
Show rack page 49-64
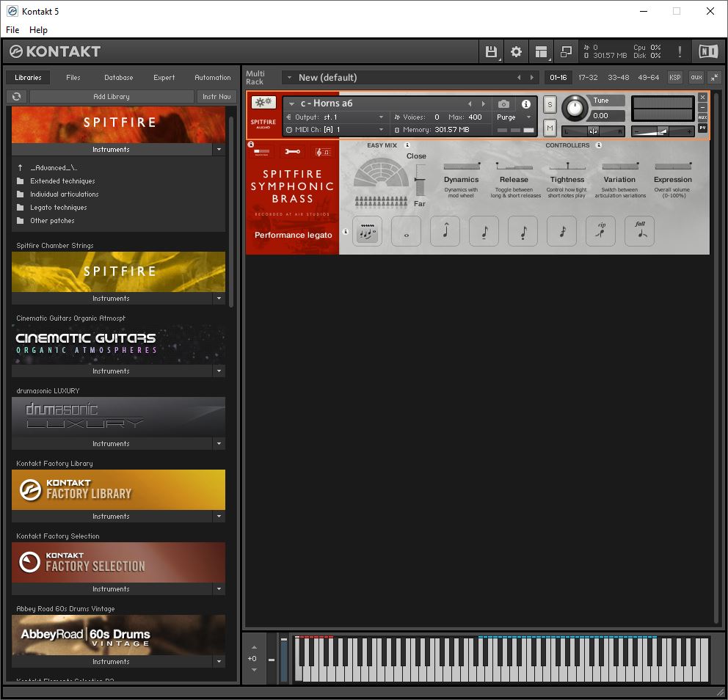point(649,78)
